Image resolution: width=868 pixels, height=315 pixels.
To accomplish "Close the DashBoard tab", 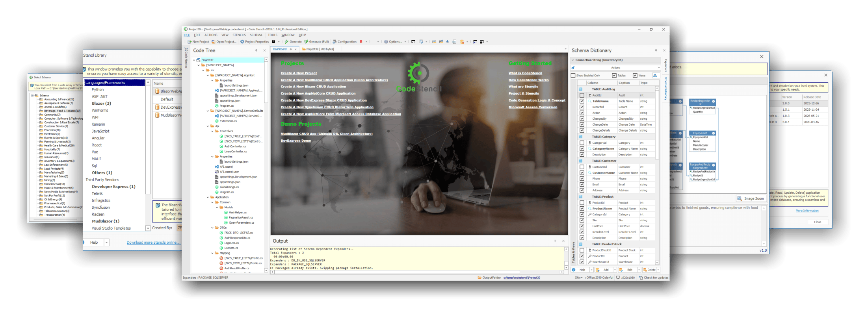I will click(296, 49).
